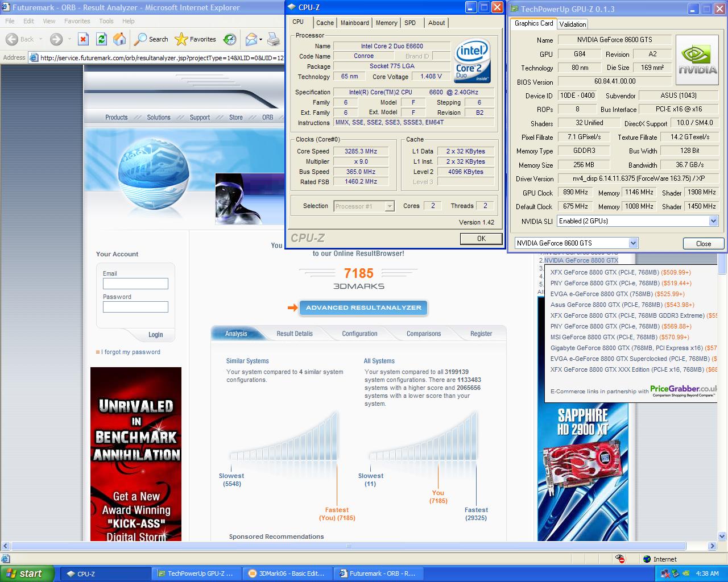This screenshot has height=582, width=728.
Task: Click Support in the Futuremark navigation
Action: (x=200, y=117)
